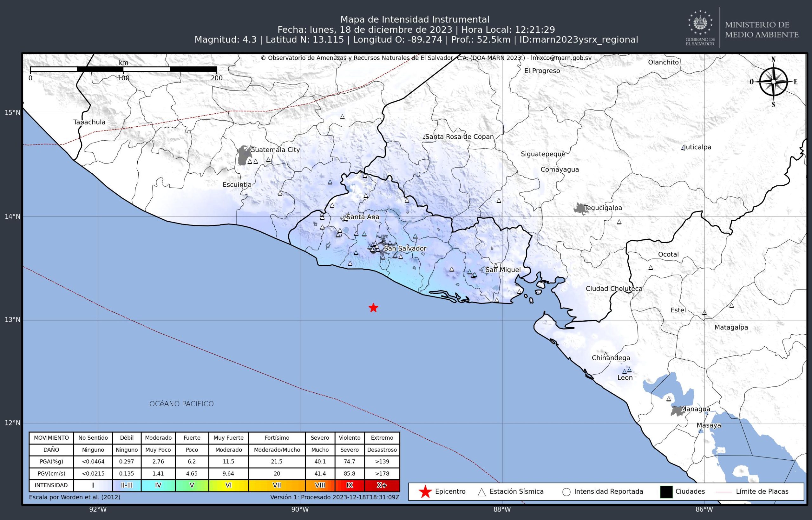Click the red epicenter star on the map

pos(373,308)
